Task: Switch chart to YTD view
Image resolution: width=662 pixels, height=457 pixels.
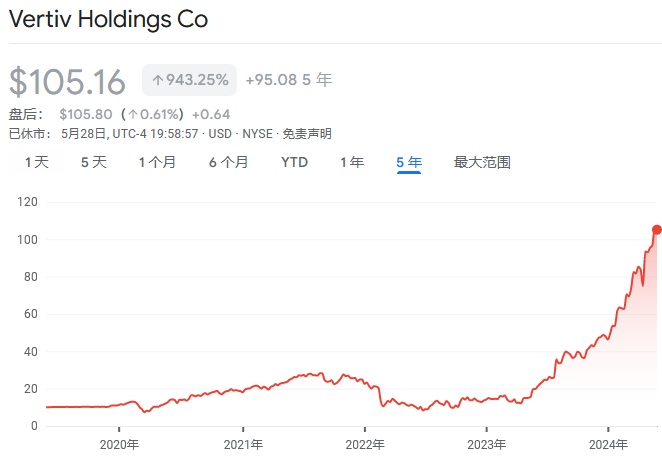Action: point(294,162)
